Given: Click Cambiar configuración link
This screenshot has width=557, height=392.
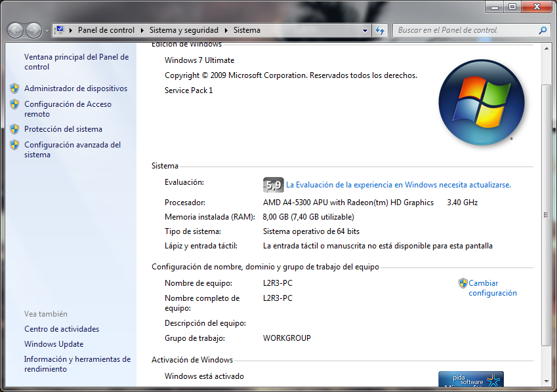Looking at the screenshot, I should coord(492,288).
